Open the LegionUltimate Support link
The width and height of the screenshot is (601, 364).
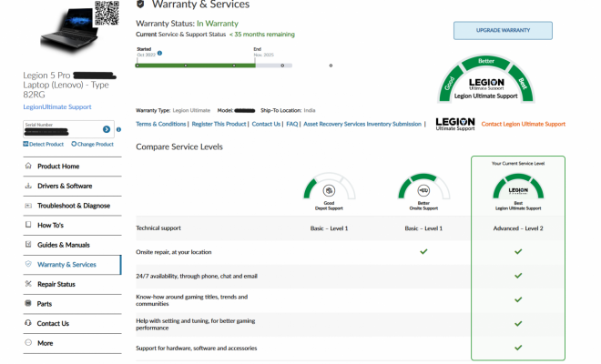[57, 106]
